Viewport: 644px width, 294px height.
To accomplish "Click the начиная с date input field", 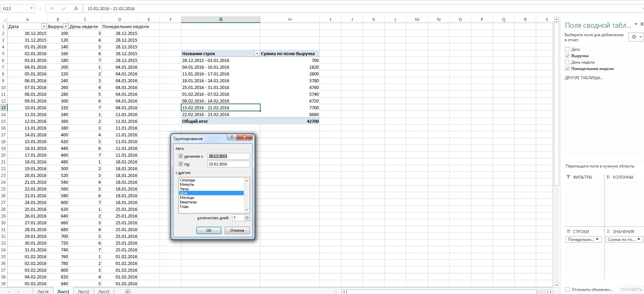I will (x=229, y=156).
